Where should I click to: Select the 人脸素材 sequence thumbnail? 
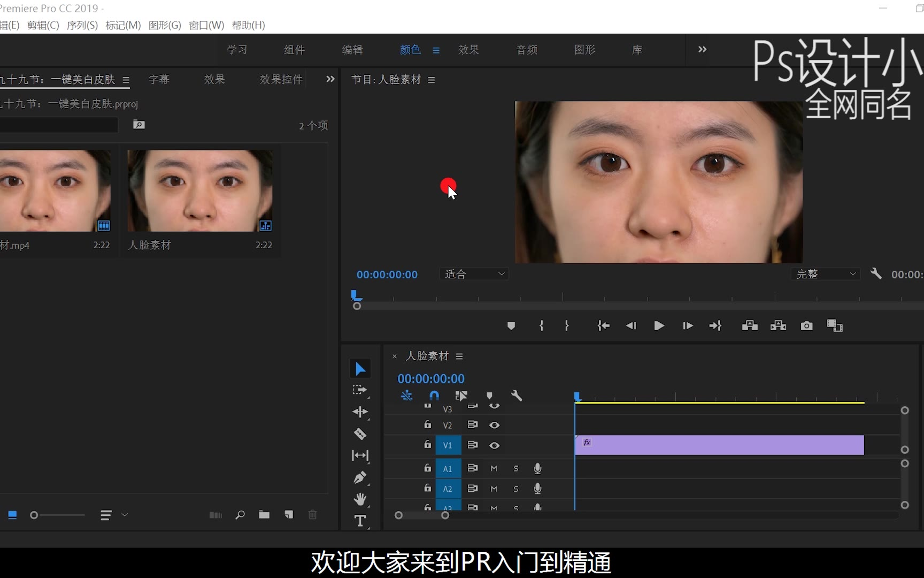(x=200, y=191)
